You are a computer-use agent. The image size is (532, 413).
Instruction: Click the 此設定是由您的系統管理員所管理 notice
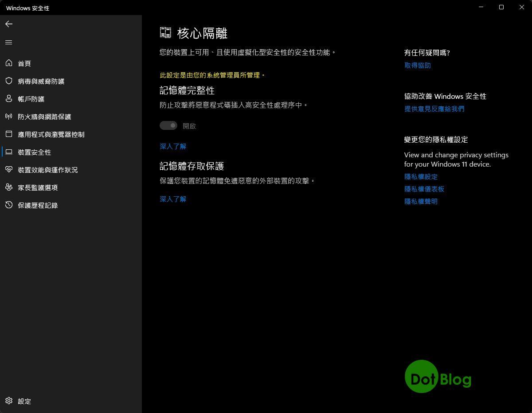pyautogui.click(x=212, y=75)
